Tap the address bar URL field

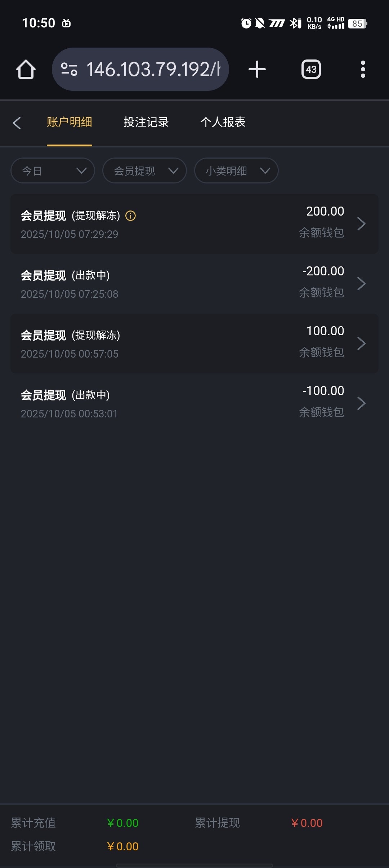[x=153, y=69]
